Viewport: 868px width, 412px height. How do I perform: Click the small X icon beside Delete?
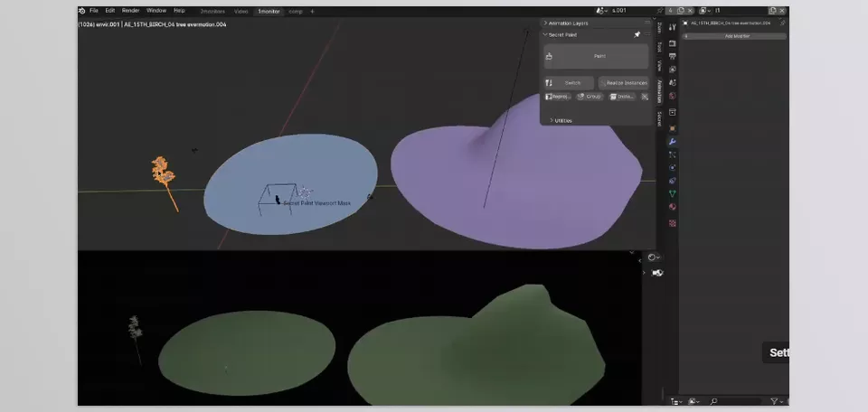tap(645, 97)
